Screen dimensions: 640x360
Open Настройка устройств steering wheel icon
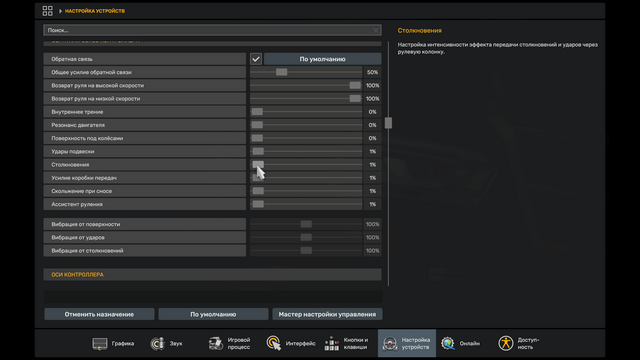click(x=389, y=344)
